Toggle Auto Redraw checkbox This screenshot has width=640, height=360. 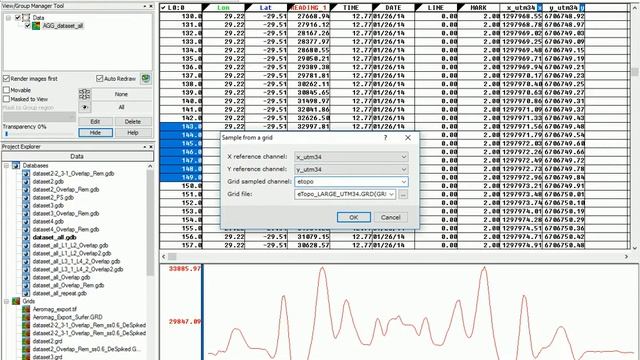click(x=99, y=78)
